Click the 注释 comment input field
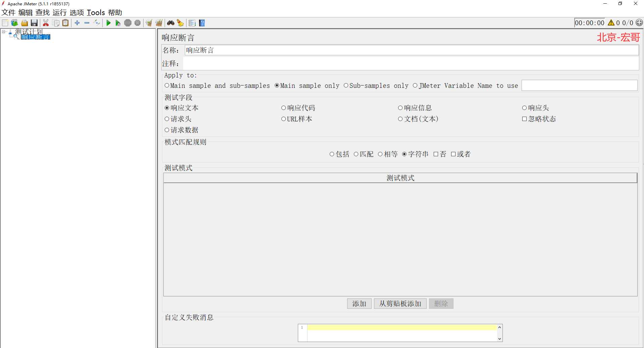This screenshot has height=348, width=644. tap(410, 64)
